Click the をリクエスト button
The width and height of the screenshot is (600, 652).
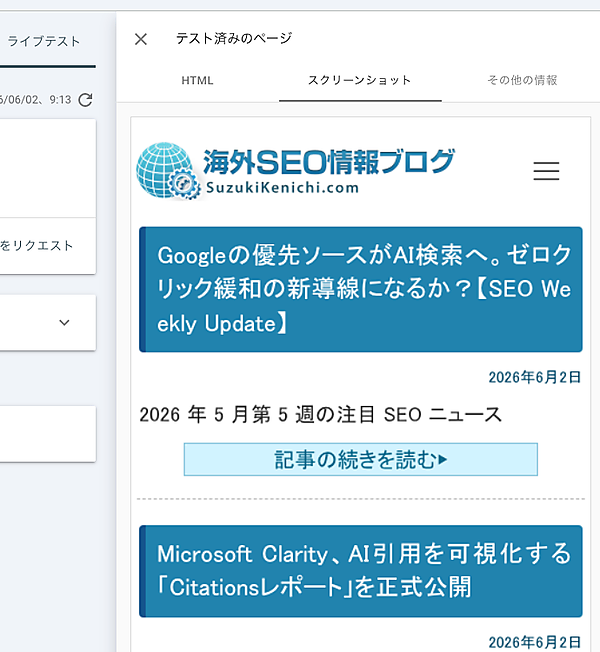37,246
